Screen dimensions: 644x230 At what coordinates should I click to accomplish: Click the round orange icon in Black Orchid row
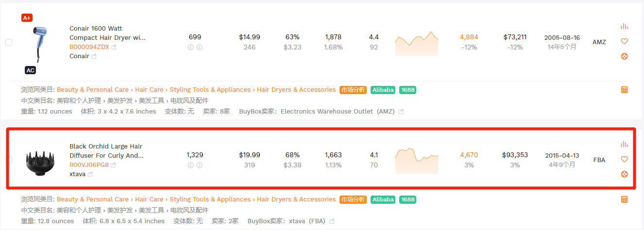pos(624,174)
